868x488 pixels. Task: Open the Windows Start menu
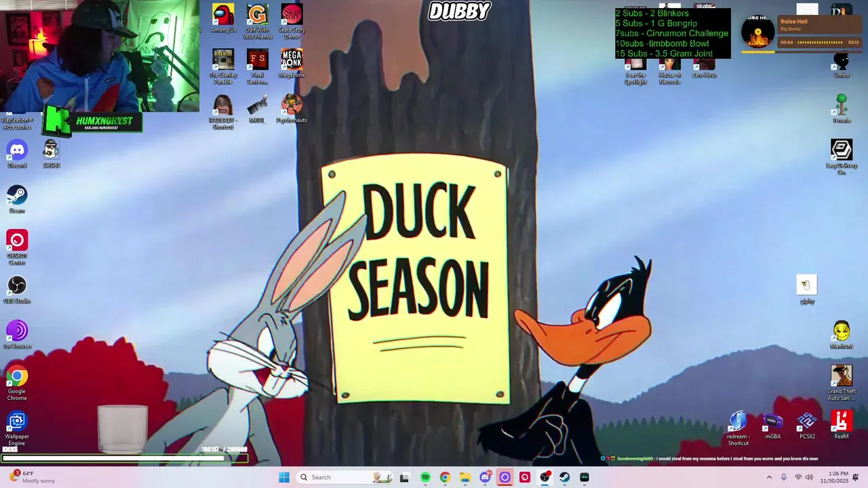tap(284, 477)
